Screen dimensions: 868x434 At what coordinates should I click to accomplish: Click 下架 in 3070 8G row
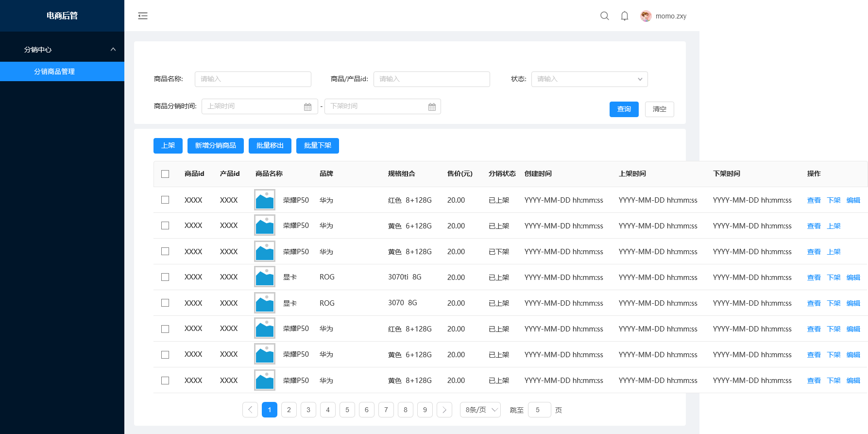pyautogui.click(x=834, y=303)
